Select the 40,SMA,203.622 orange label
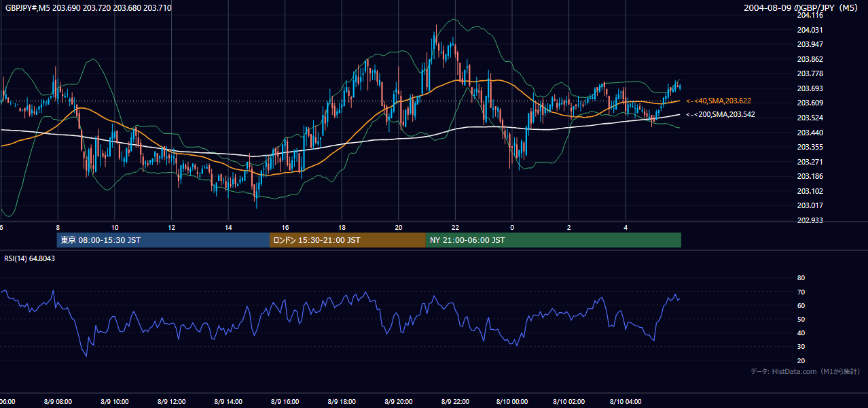This screenshot has width=868, height=408. coord(718,101)
